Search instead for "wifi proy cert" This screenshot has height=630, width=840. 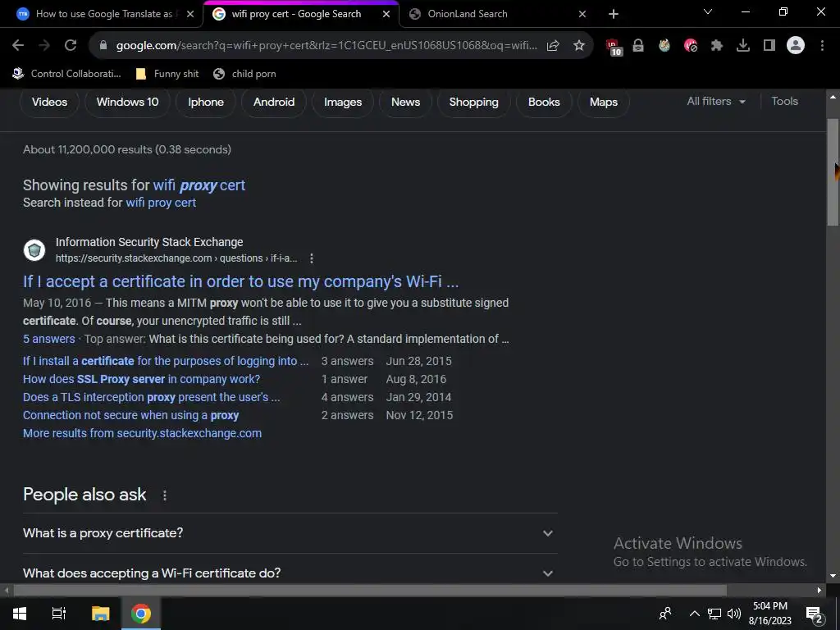coord(161,203)
